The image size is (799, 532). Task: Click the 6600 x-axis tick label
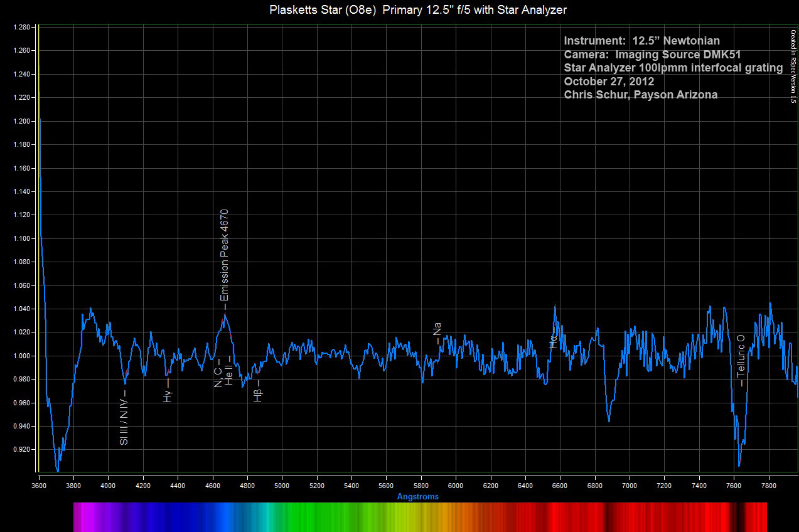click(x=560, y=485)
